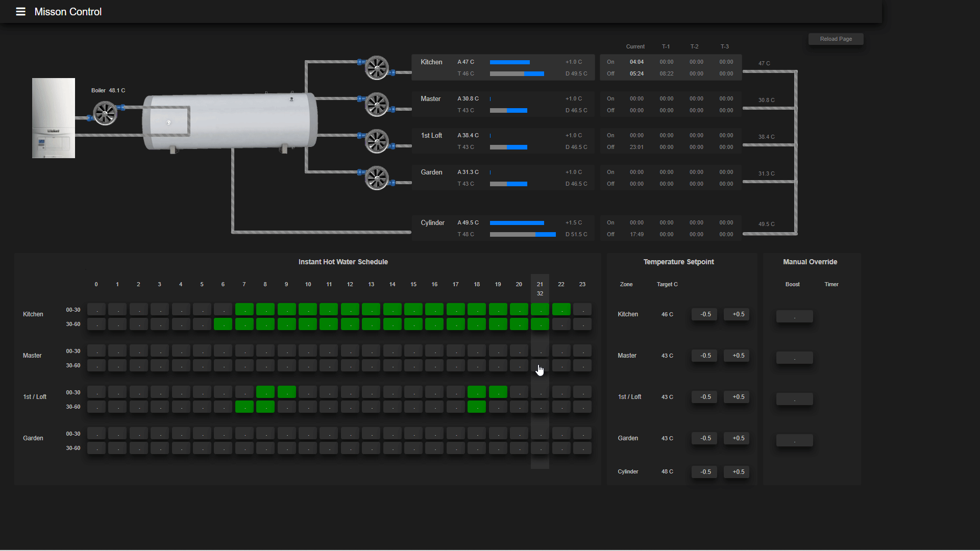
Task: Click the Kitchen target temperature bar
Action: coord(517,74)
